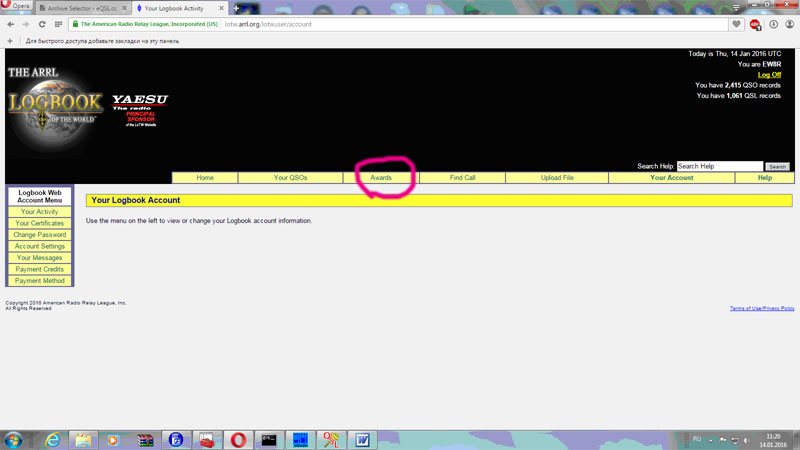Click the Opera icon in the taskbar
The image size is (800, 450).
click(x=237, y=439)
